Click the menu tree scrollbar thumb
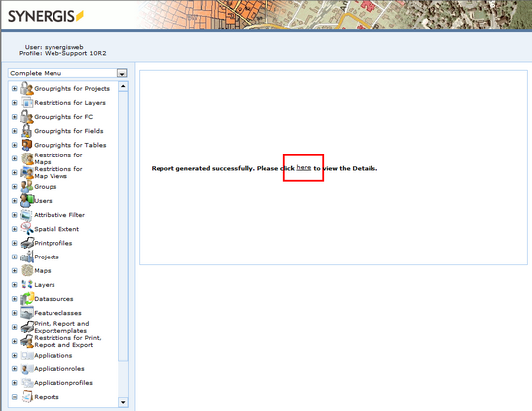The height and width of the screenshot is (411, 532). (x=123, y=227)
